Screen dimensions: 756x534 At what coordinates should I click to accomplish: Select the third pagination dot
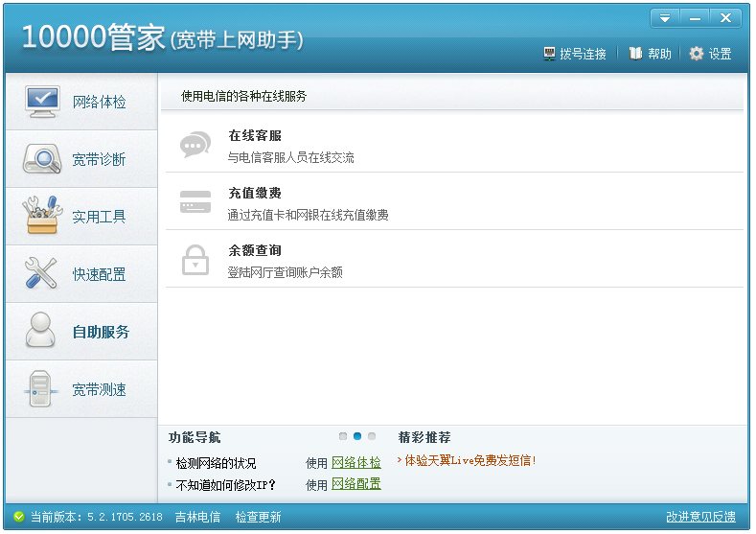coord(372,436)
